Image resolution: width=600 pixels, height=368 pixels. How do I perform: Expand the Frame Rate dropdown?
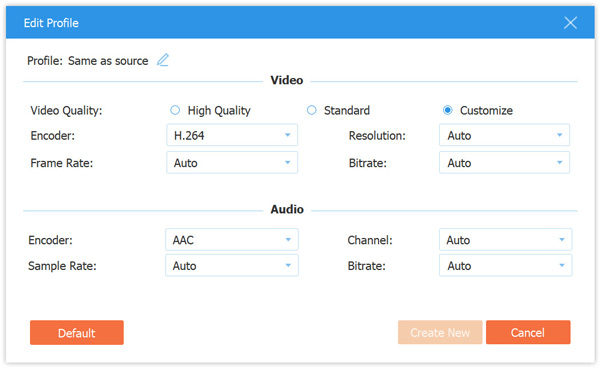pos(232,163)
